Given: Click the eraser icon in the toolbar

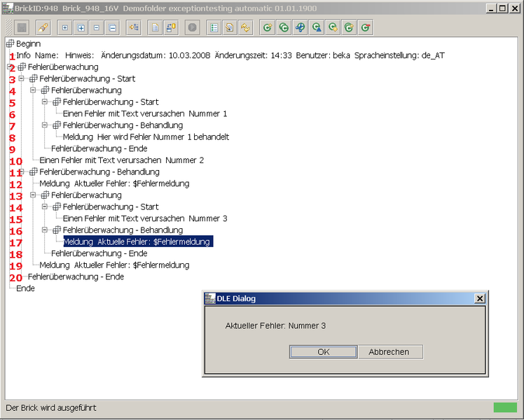Looking at the screenshot, I should pyautogui.click(x=43, y=27).
